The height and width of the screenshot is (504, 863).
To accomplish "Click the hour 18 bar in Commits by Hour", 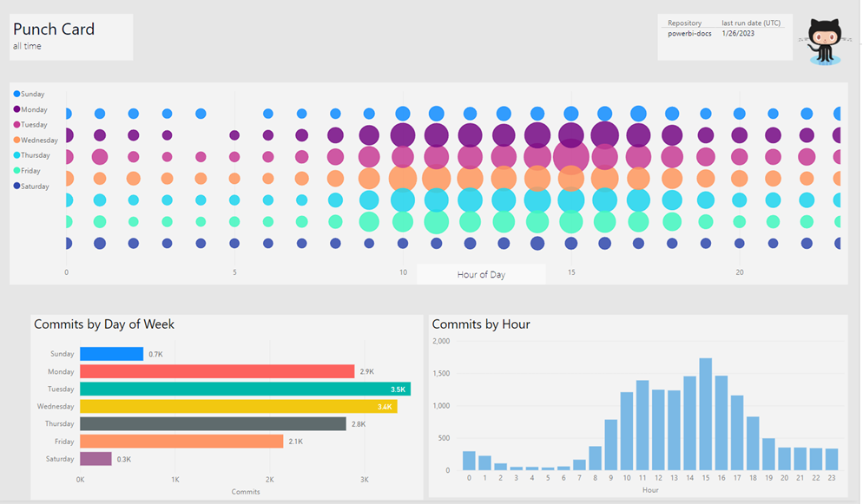I will 753,443.
